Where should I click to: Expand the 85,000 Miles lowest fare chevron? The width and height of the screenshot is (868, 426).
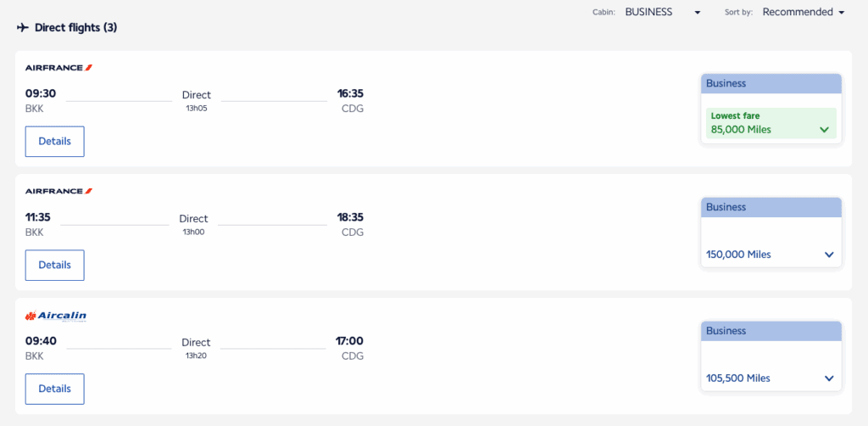pyautogui.click(x=824, y=130)
